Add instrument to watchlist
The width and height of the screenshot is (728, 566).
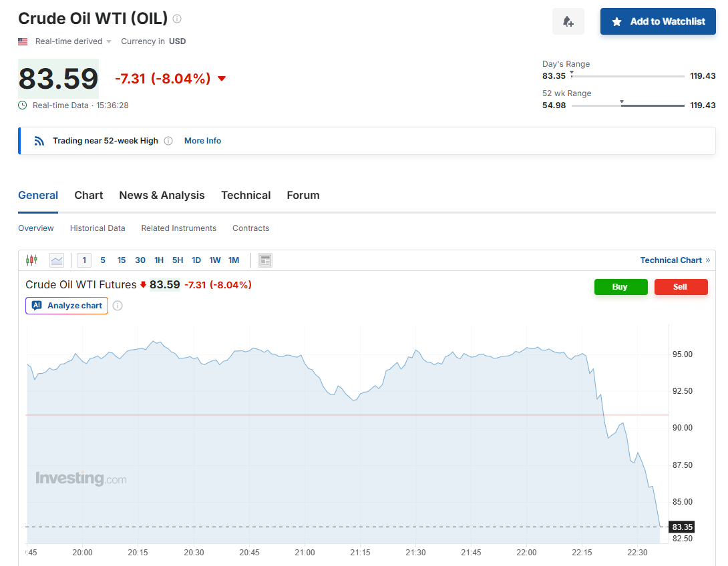[x=658, y=21]
